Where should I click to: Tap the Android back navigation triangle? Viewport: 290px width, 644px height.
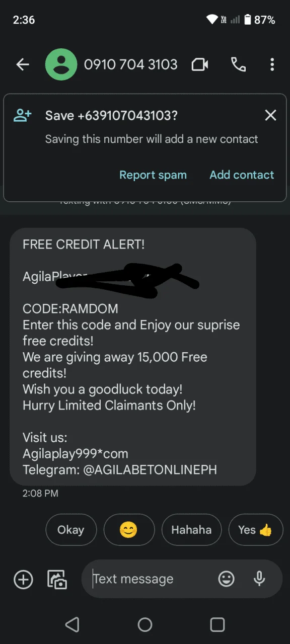tap(72, 625)
